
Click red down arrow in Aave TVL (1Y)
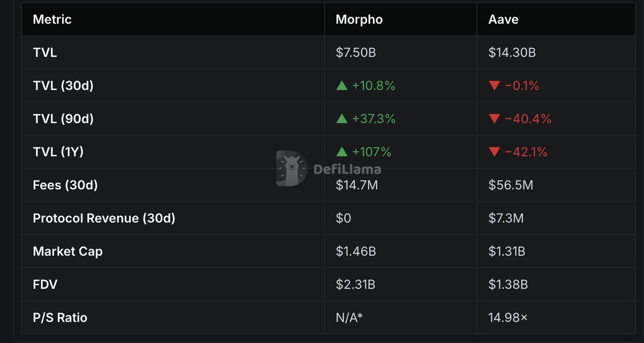click(494, 152)
